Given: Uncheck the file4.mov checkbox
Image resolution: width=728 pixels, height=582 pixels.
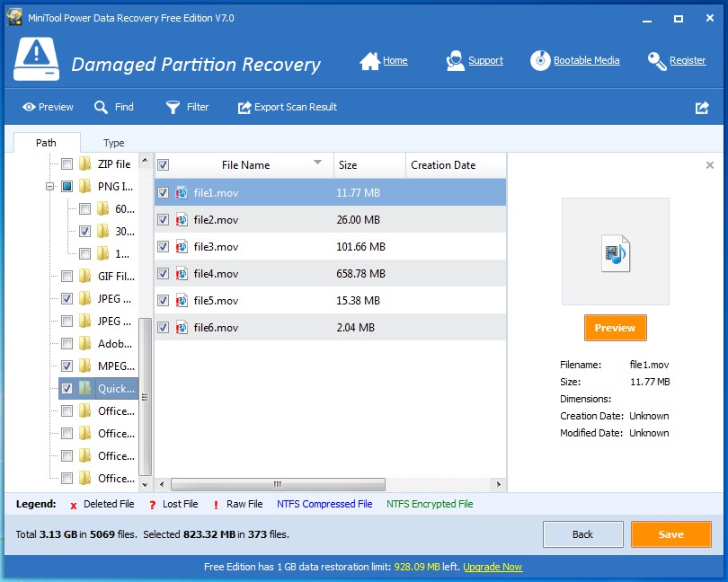Looking at the screenshot, I should click(163, 273).
